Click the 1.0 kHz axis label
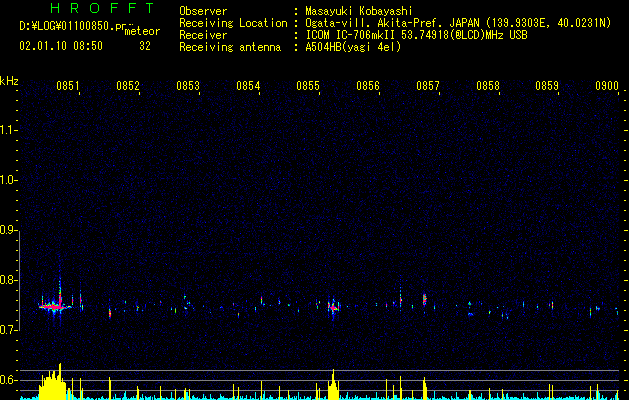 (x=8, y=180)
